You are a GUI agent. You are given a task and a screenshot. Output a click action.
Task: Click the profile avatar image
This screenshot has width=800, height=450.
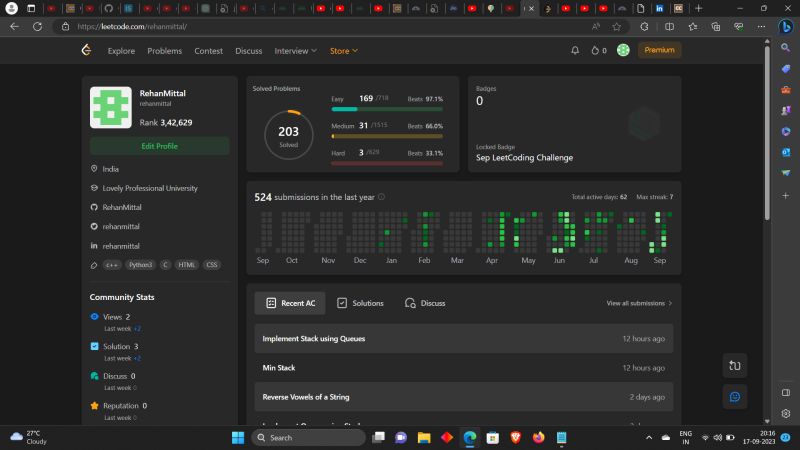[x=111, y=107]
